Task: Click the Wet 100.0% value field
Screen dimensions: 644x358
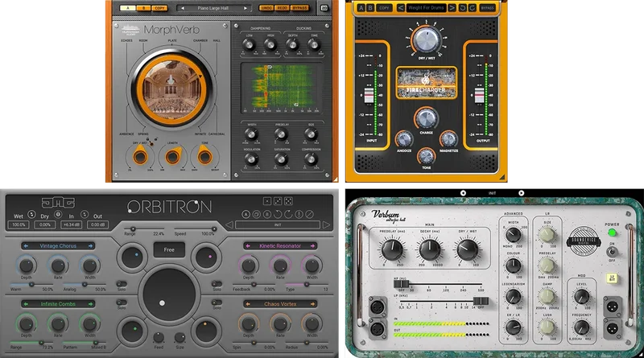Action: click(19, 224)
